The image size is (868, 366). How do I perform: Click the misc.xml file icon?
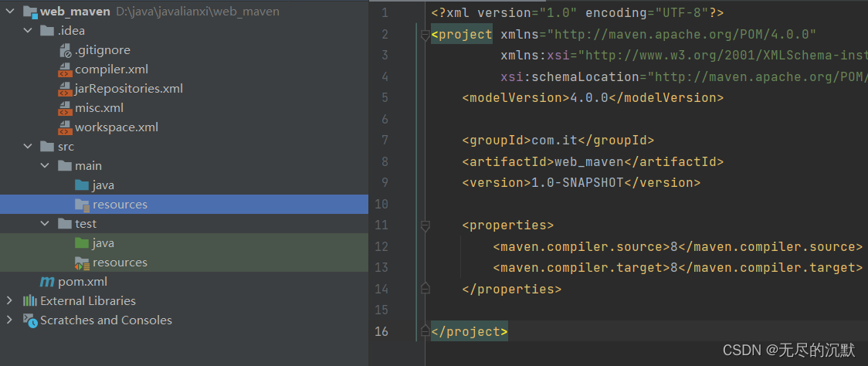point(65,108)
